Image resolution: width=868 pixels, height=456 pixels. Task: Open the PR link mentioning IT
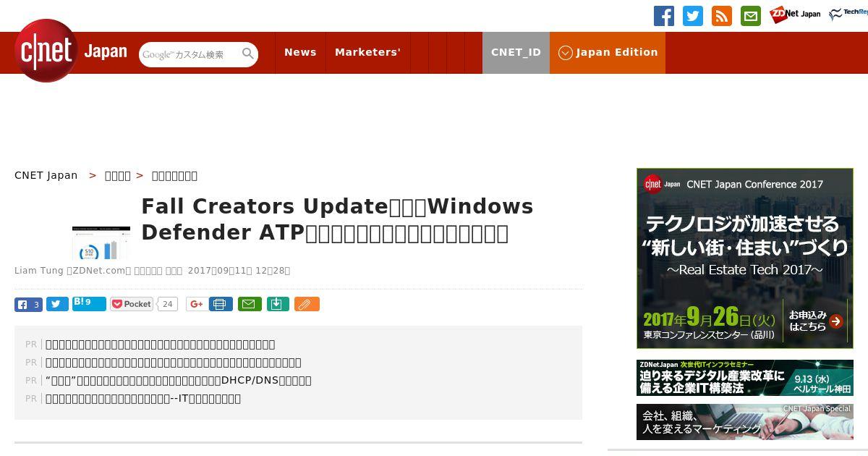click(143, 398)
